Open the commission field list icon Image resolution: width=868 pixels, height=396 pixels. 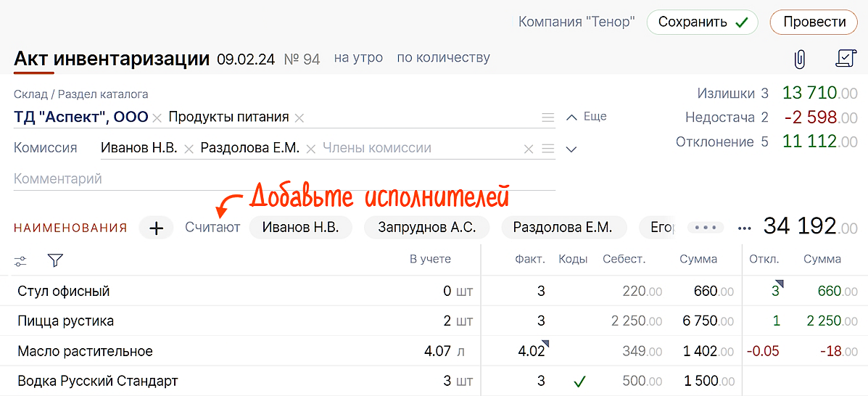pyautogui.click(x=548, y=149)
